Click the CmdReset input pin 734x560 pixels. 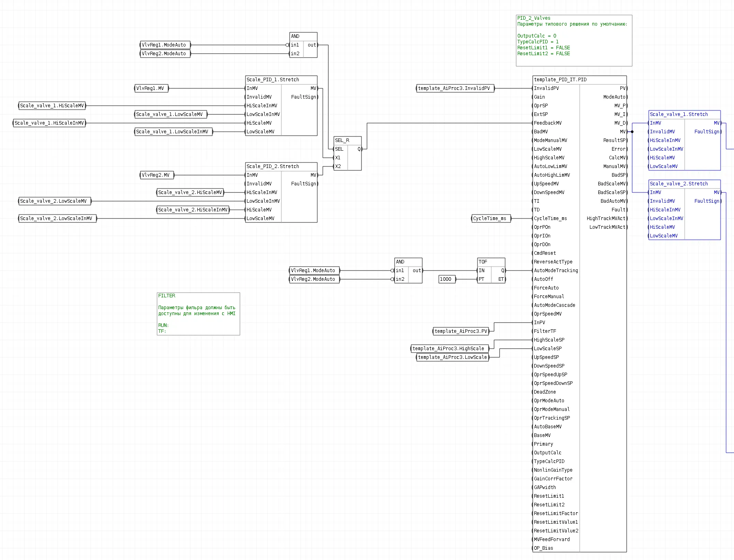coord(545,253)
